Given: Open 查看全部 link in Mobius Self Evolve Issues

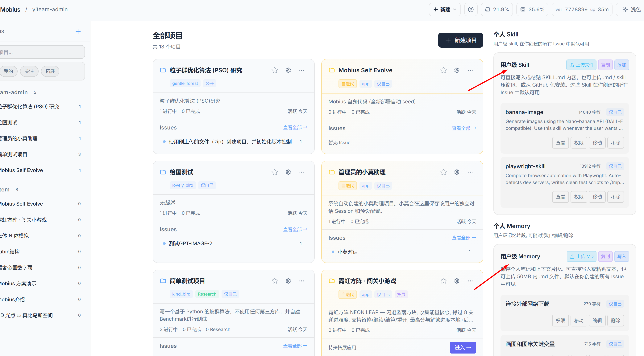Looking at the screenshot, I should pyautogui.click(x=464, y=128).
